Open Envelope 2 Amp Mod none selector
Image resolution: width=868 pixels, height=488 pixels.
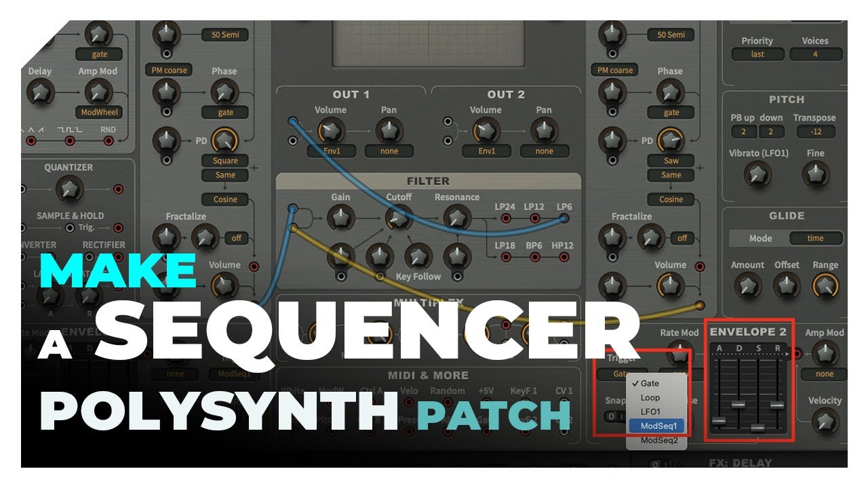[825, 374]
